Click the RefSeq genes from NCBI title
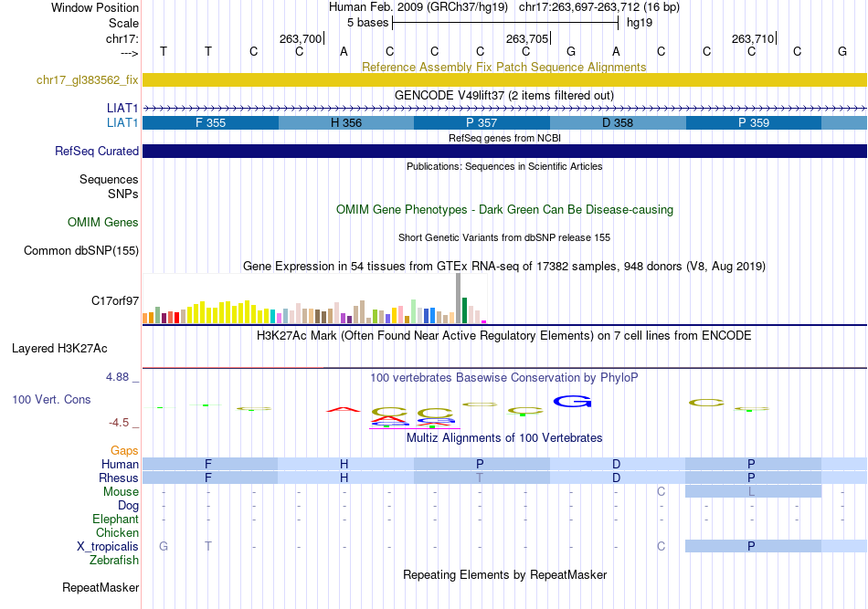Image resolution: width=868 pixels, height=609 pixels. 504,138
